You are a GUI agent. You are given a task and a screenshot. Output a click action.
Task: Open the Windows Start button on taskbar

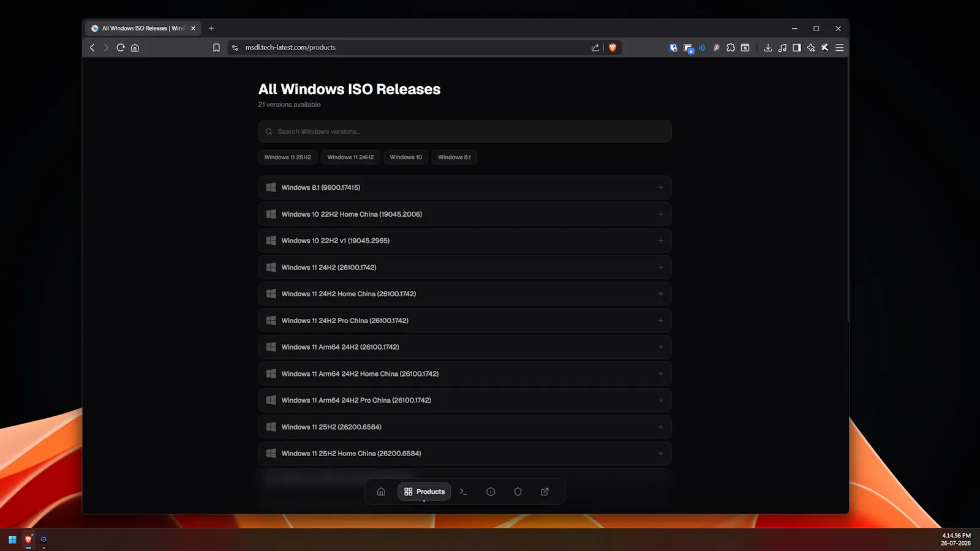12,539
